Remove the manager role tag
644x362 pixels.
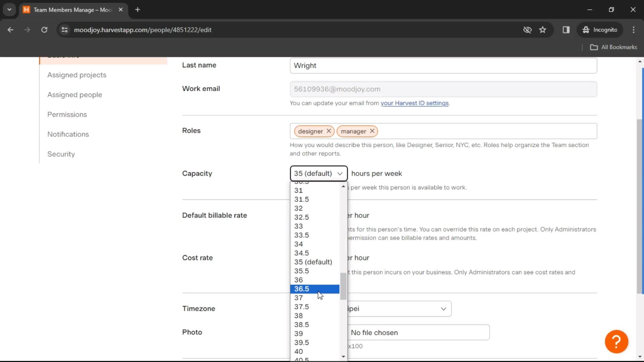pyautogui.click(x=372, y=131)
